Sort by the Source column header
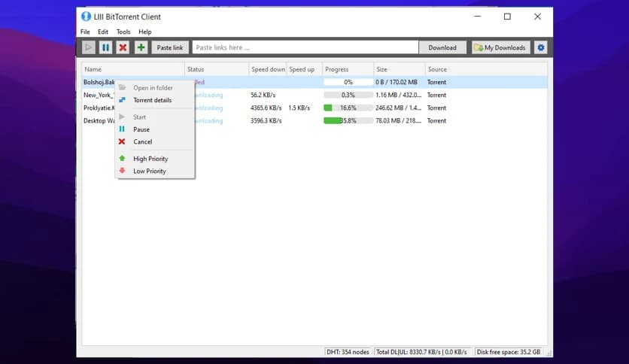 (x=486, y=69)
